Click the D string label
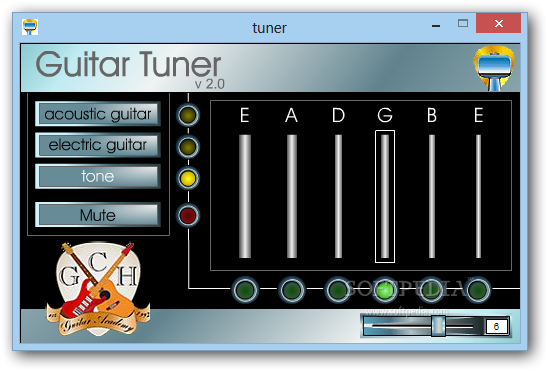 338,115
